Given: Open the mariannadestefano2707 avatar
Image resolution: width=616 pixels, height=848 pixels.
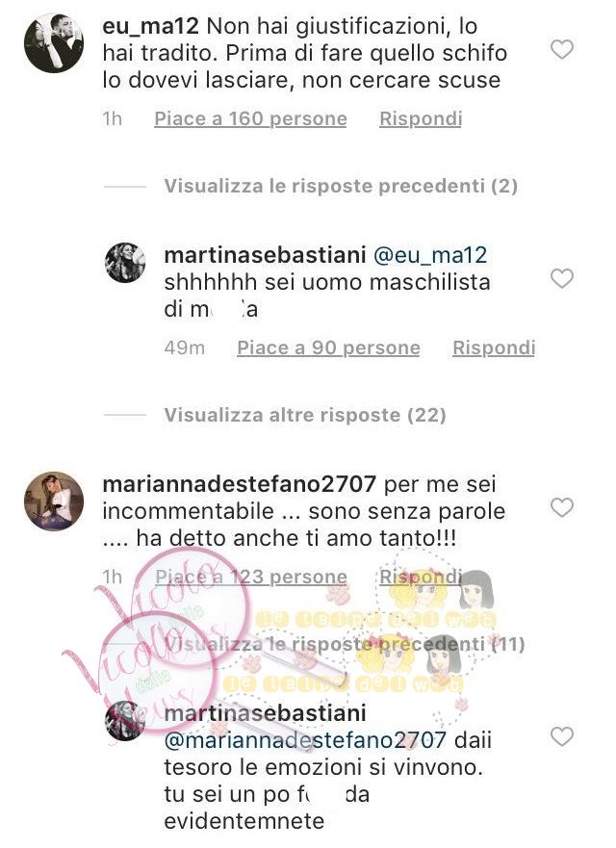Looking at the screenshot, I should pyautogui.click(x=54, y=501).
